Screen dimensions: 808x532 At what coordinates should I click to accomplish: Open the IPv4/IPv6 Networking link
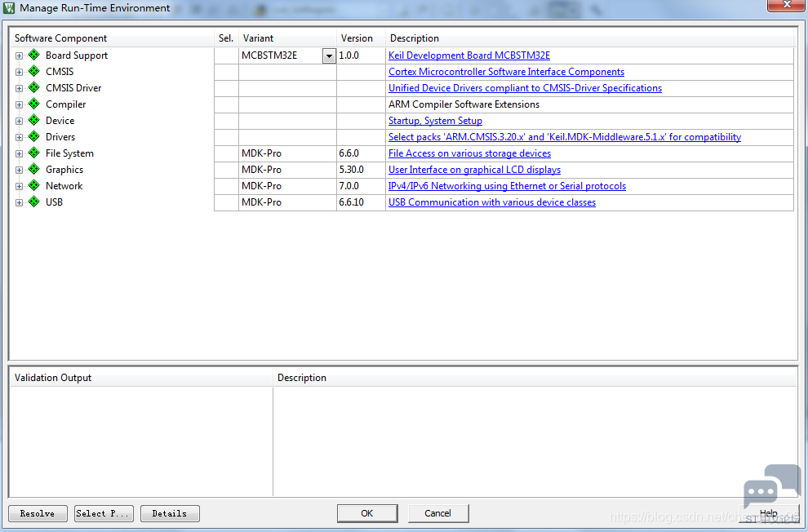pyautogui.click(x=507, y=186)
